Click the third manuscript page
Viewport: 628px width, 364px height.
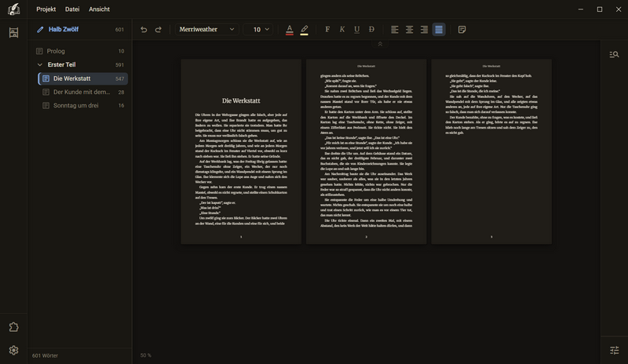(491, 151)
